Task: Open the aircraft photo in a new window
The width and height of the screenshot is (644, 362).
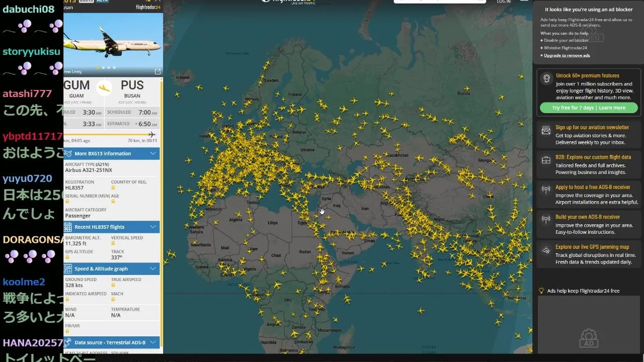Action: pyautogui.click(x=157, y=72)
